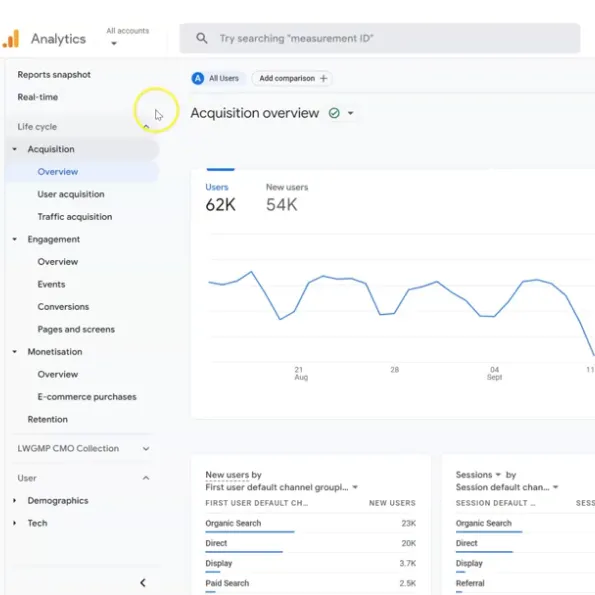Click the Add comparison button
Screen dimensions: 595x595
292,79
